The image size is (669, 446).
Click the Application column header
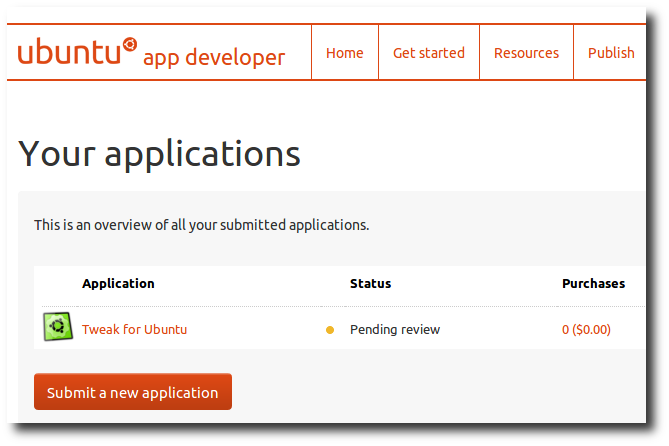pyautogui.click(x=118, y=283)
